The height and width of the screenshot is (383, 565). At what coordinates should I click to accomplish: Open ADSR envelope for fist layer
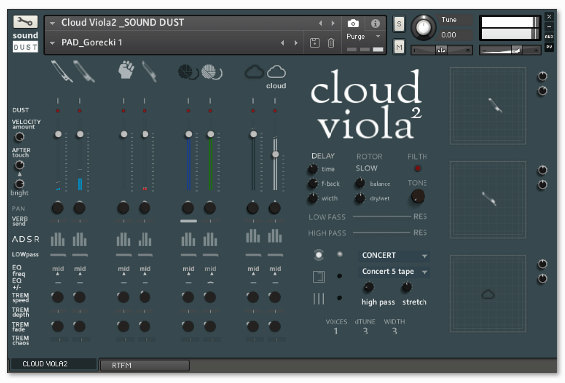(123, 239)
